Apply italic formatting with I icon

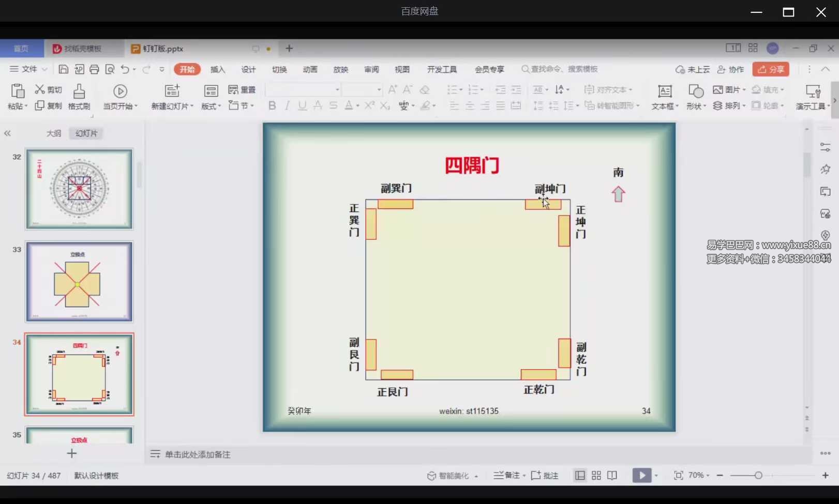click(x=287, y=105)
